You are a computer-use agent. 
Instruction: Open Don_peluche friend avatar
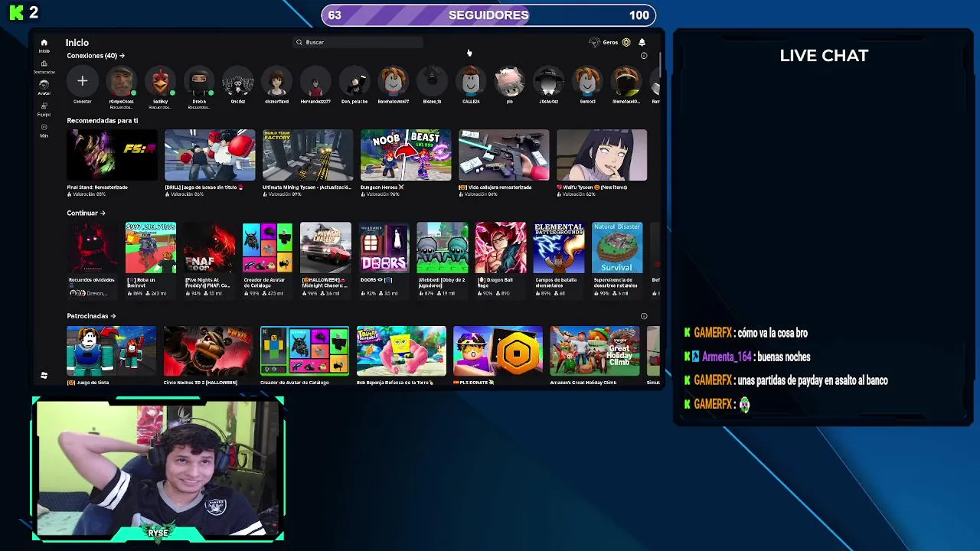354,81
